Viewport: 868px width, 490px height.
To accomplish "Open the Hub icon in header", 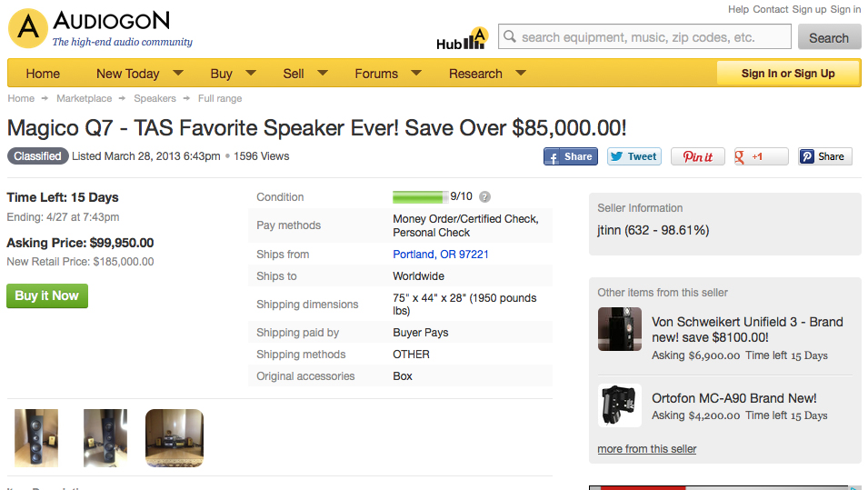I will click(463, 39).
